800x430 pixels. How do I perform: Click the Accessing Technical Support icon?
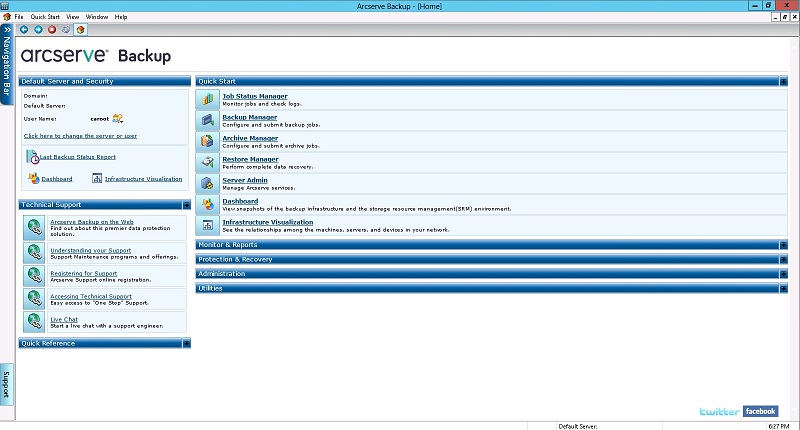point(34,298)
